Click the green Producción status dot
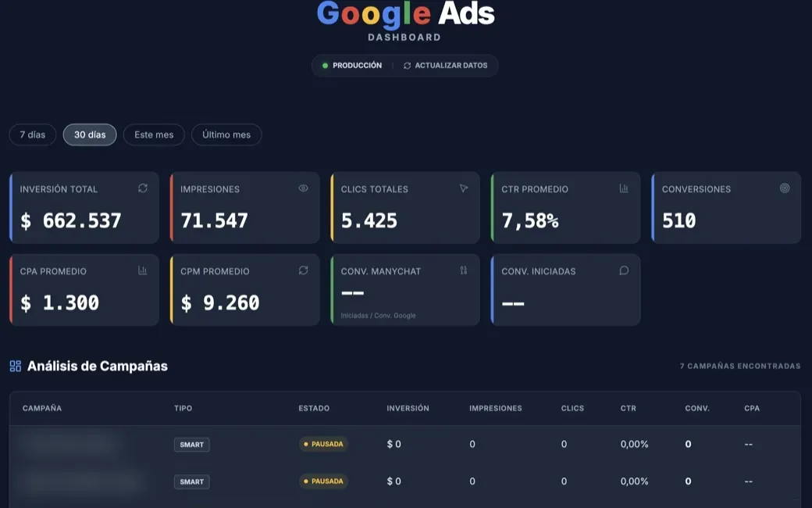This screenshot has width=812, height=508. [326, 66]
